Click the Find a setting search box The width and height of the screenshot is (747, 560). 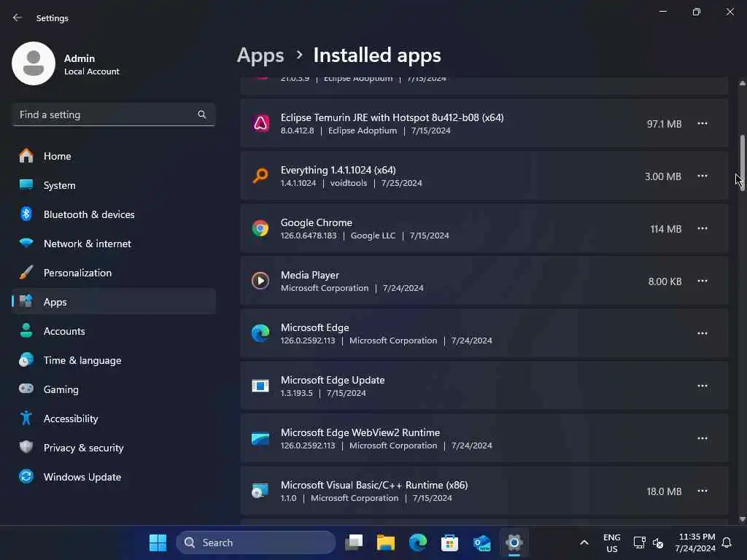click(x=114, y=114)
